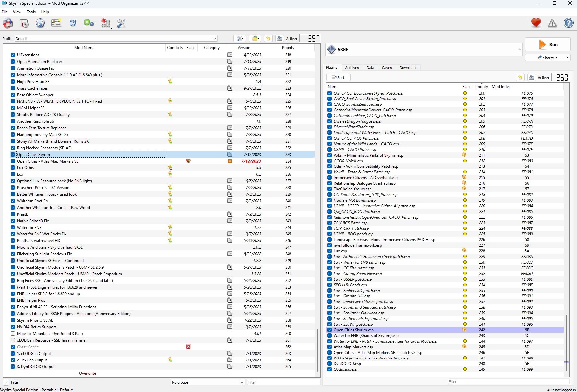Click the blue refresh arrows icon
Image resolution: width=577 pixels, height=392 pixels.
[72, 23]
